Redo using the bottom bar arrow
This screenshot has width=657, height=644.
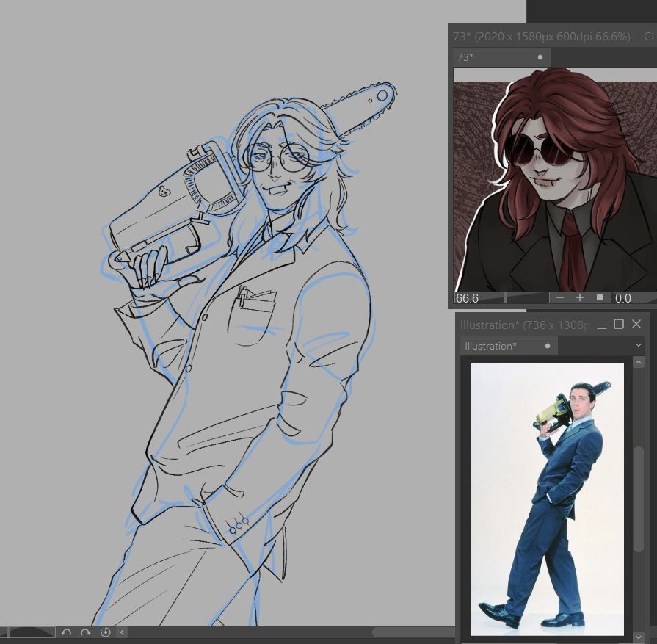point(85,632)
